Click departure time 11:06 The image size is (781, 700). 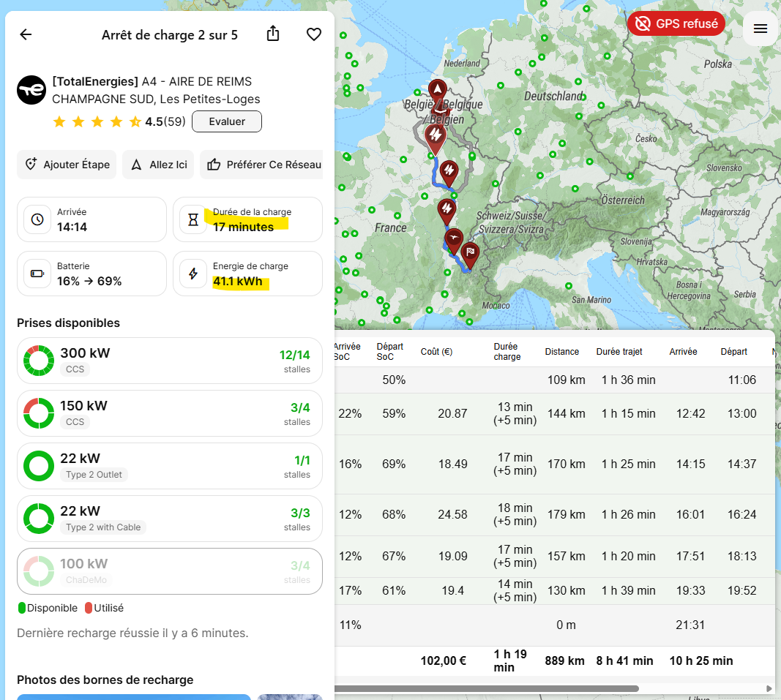tap(741, 380)
